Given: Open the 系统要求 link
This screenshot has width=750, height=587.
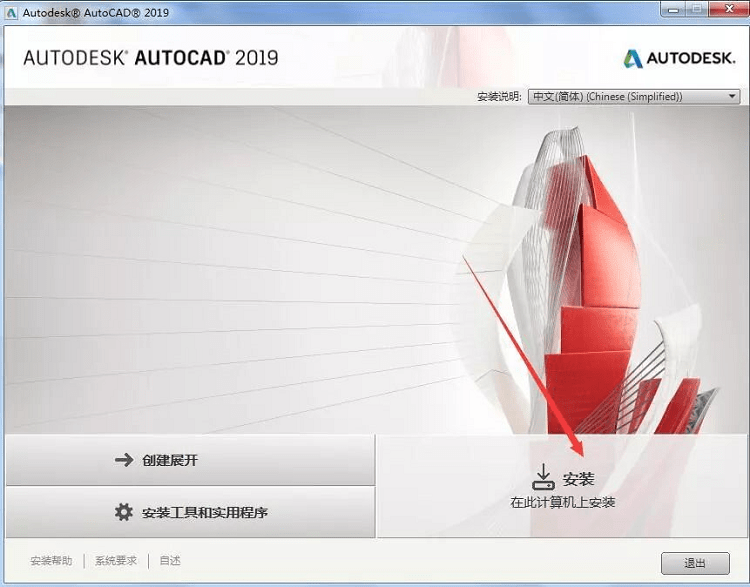Looking at the screenshot, I should point(116,561).
